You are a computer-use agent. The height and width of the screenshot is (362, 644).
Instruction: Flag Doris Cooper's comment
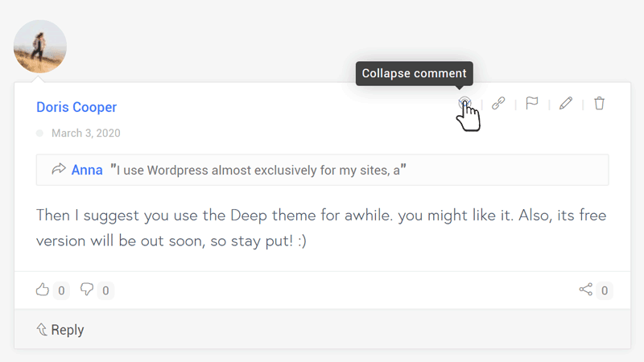(532, 103)
